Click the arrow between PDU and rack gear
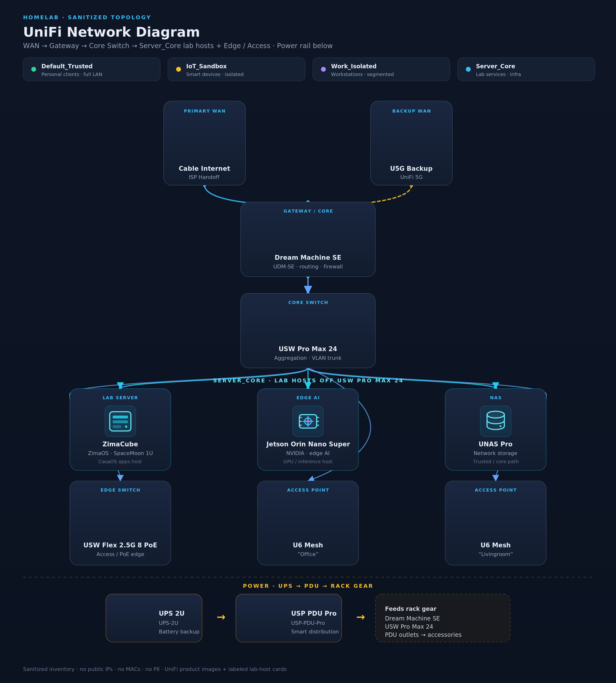This screenshot has width=616, height=683. (x=361, y=617)
